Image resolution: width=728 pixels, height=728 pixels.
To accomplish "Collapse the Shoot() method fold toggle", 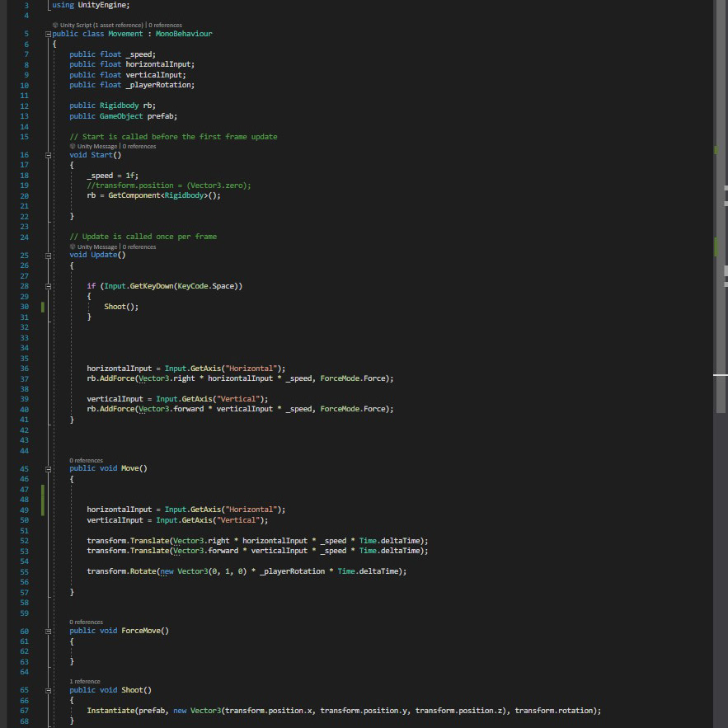I will 48,690.
